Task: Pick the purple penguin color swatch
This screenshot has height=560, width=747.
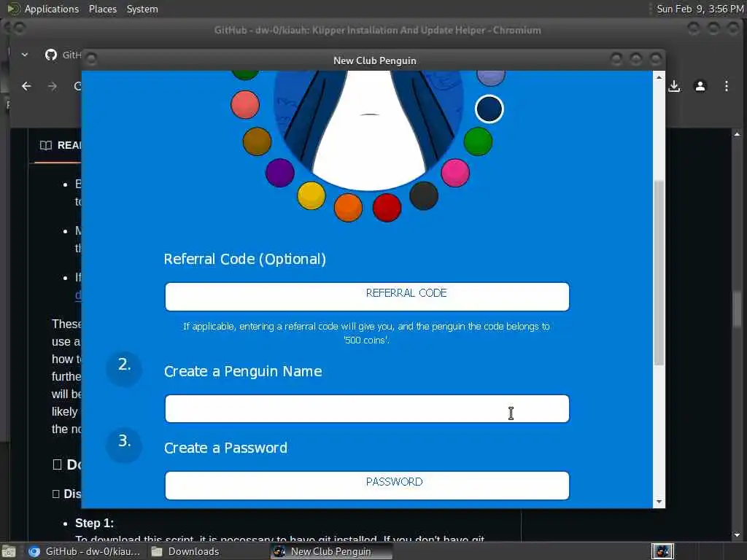Action: point(279,172)
